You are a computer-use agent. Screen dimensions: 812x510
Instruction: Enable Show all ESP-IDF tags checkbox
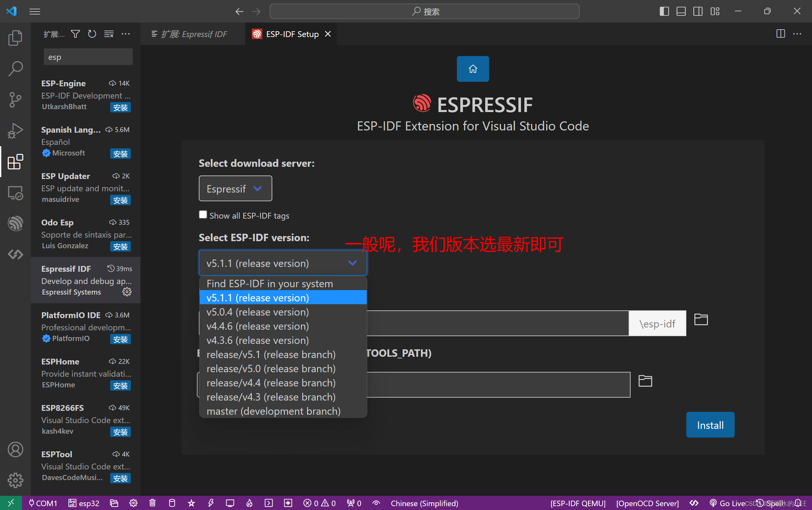click(x=203, y=214)
